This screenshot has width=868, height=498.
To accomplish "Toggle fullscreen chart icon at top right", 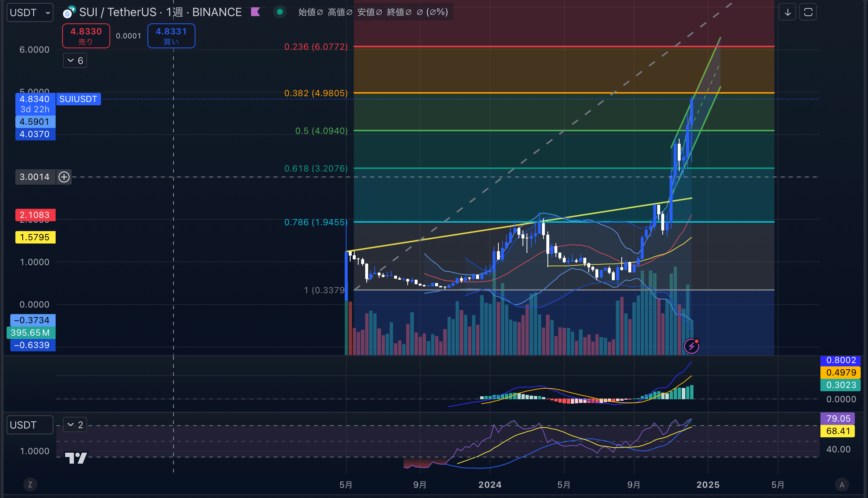I will click(808, 12).
